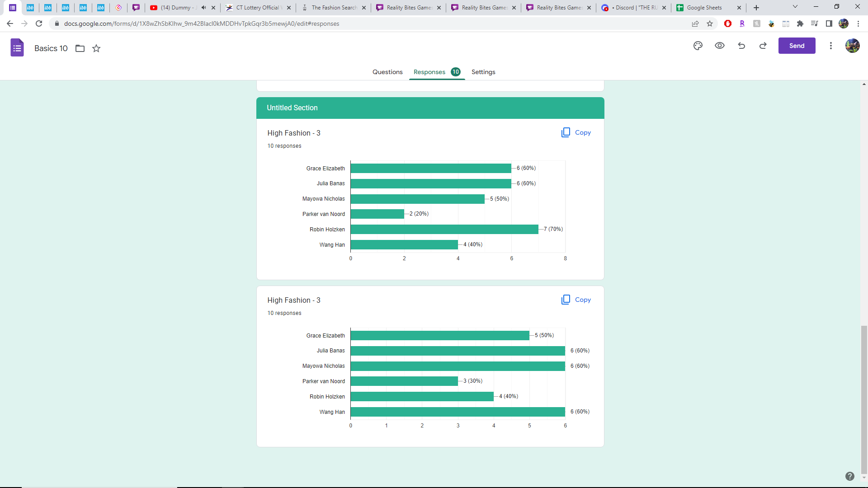Open the Rakuten R extension
The width and height of the screenshot is (868, 488).
[742, 23]
